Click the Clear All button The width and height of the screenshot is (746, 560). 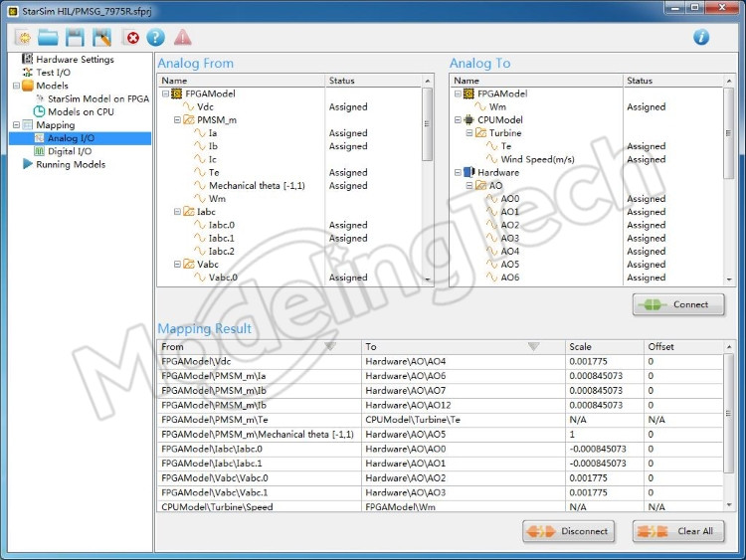click(678, 531)
